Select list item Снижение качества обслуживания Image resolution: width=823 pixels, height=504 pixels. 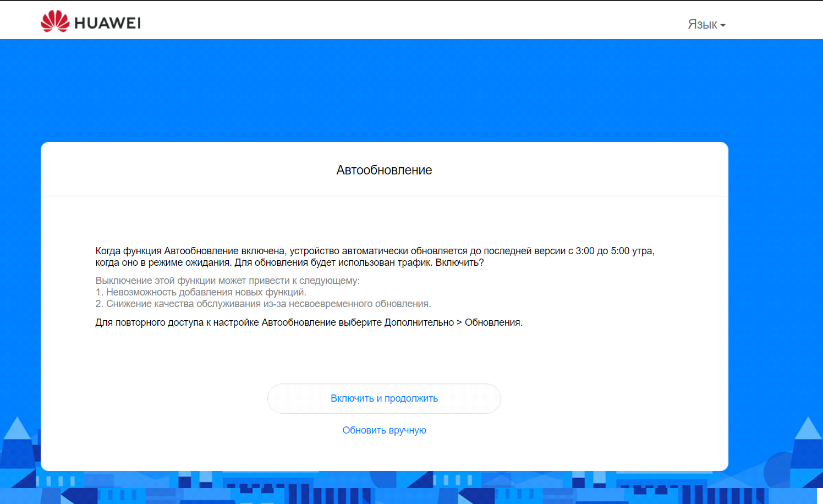pyautogui.click(x=268, y=304)
